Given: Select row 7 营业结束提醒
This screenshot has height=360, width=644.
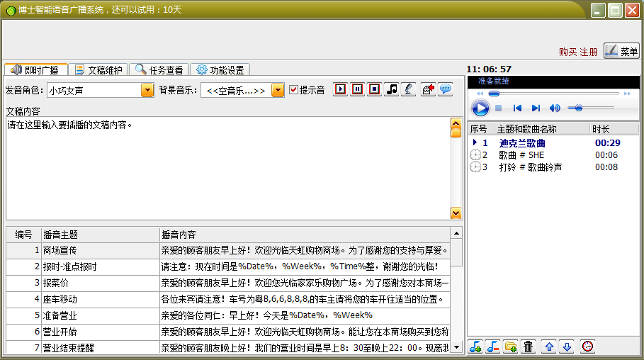Looking at the screenshot, I should [x=228, y=348].
